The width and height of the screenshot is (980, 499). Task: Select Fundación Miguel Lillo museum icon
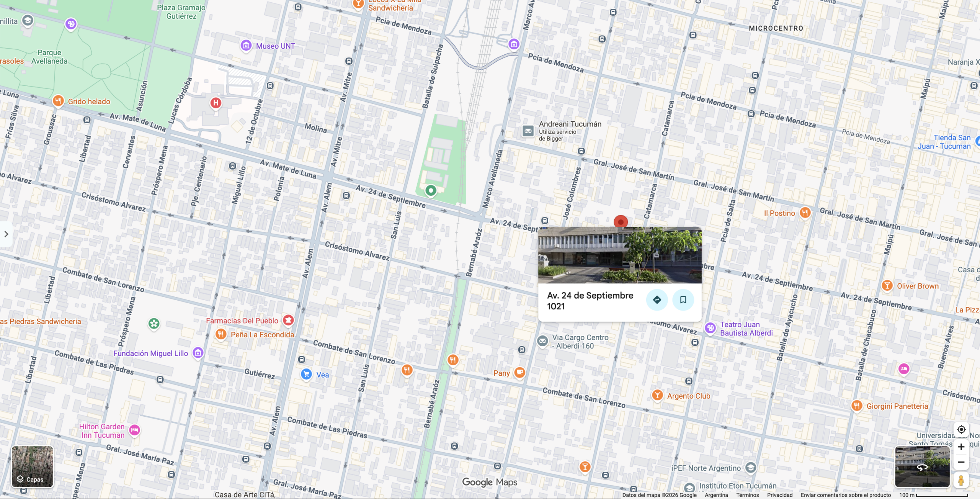click(x=198, y=353)
